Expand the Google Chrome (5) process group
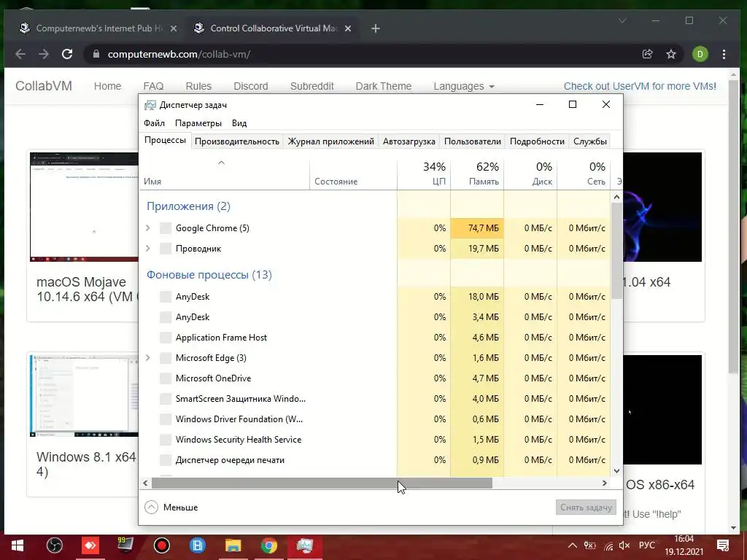The height and width of the screenshot is (560, 747). tap(147, 228)
